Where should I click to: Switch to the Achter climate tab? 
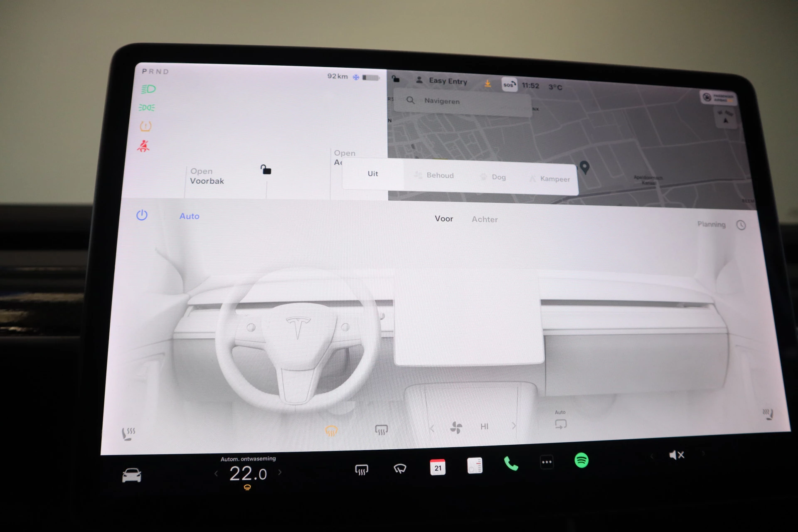pyautogui.click(x=485, y=219)
